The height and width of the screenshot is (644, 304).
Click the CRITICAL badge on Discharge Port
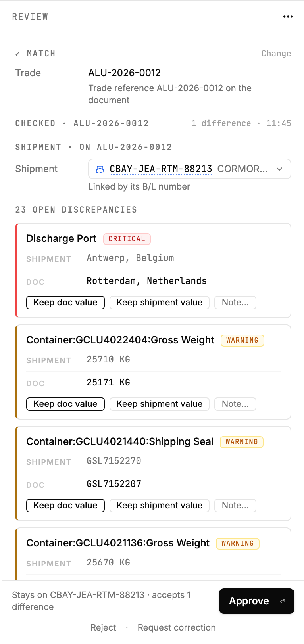click(x=127, y=239)
